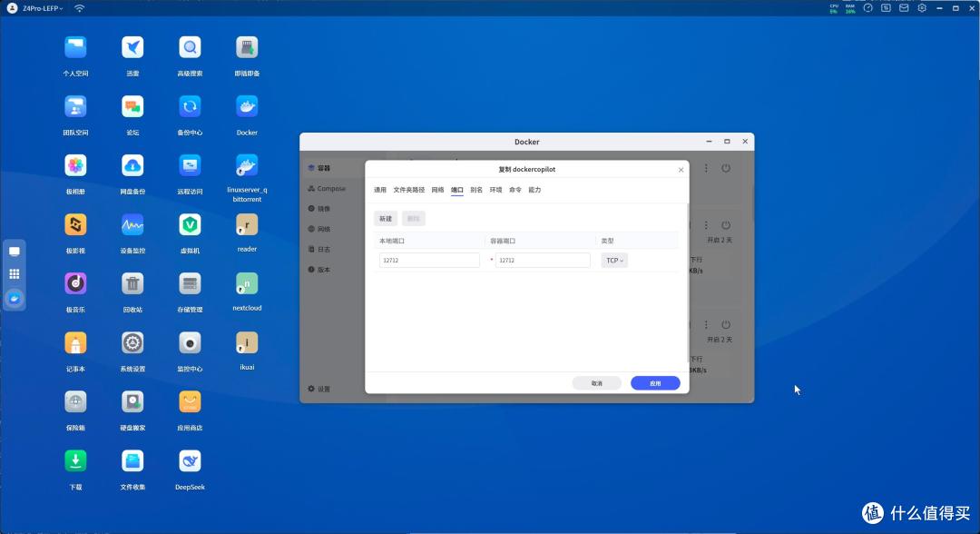Open the settings gear in top bar
This screenshot has height=534, width=980.
point(922,8)
